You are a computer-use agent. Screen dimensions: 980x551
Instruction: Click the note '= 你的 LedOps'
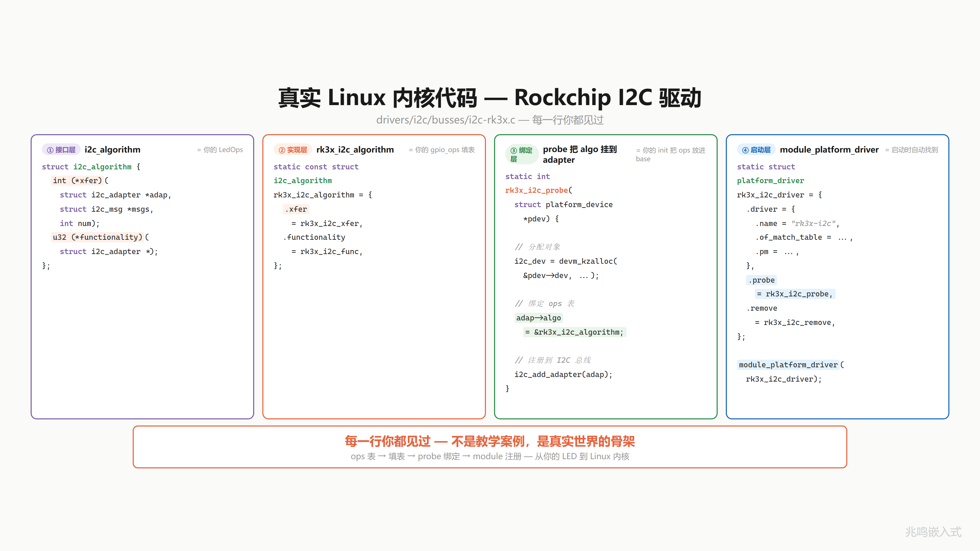pyautogui.click(x=220, y=150)
